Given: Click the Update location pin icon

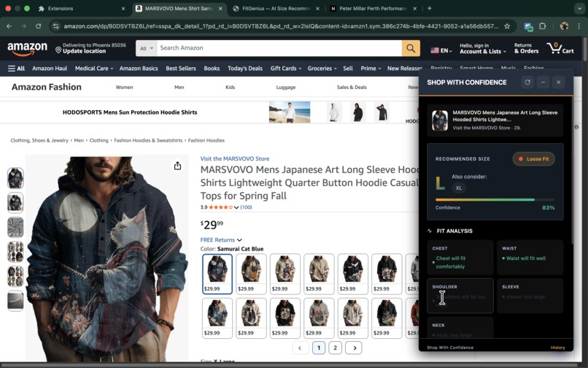Looking at the screenshot, I should [x=58, y=50].
